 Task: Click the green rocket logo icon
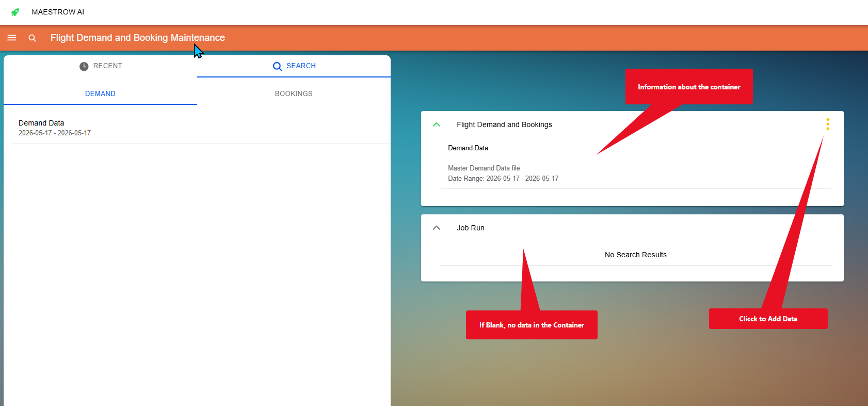(15, 12)
